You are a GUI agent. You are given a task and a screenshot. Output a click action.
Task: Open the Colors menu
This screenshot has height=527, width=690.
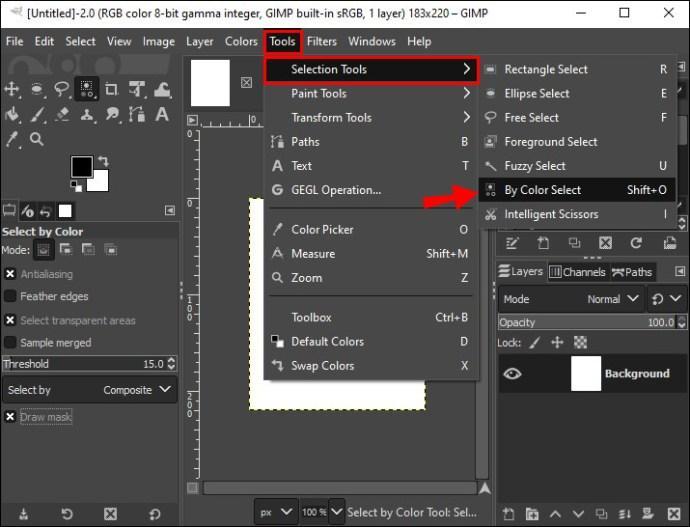pyautogui.click(x=241, y=42)
